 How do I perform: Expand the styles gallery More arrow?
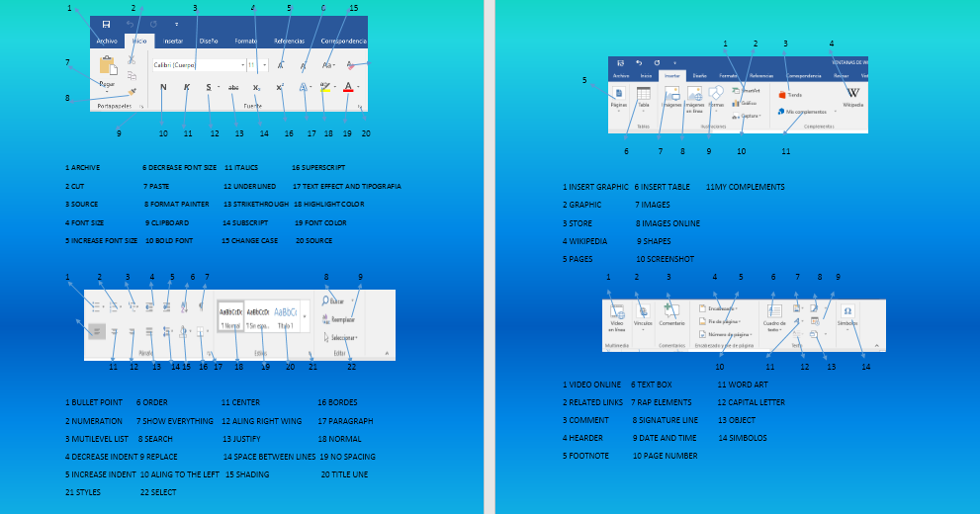(x=305, y=316)
